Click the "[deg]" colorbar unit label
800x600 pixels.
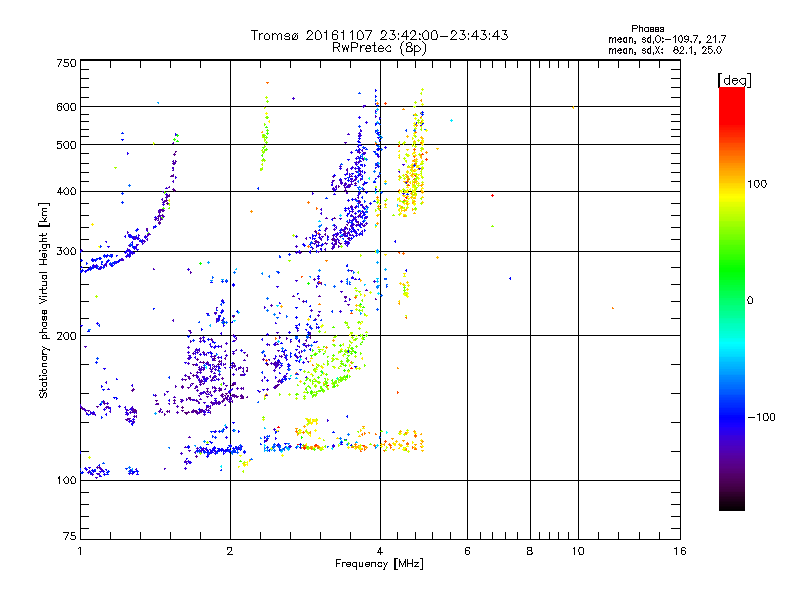(x=734, y=80)
